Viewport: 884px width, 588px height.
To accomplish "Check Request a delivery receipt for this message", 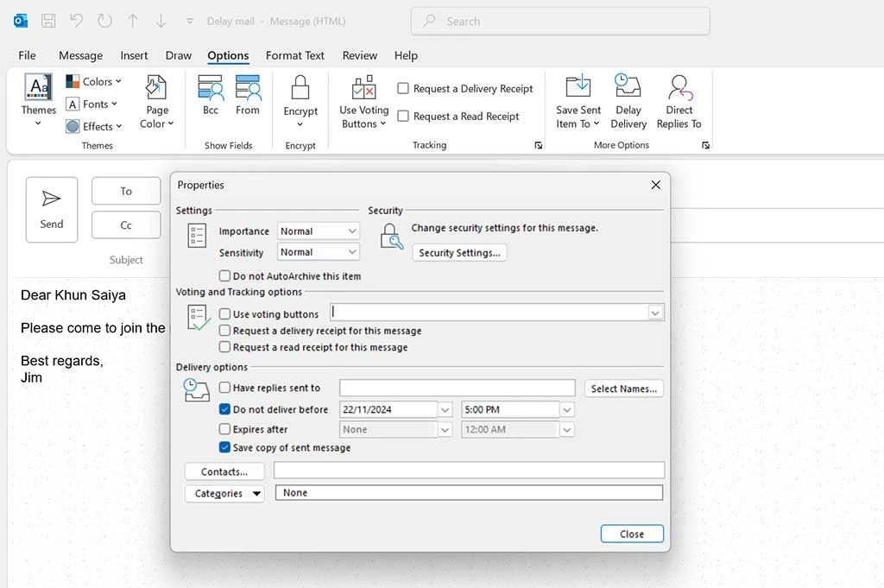I will click(x=225, y=331).
